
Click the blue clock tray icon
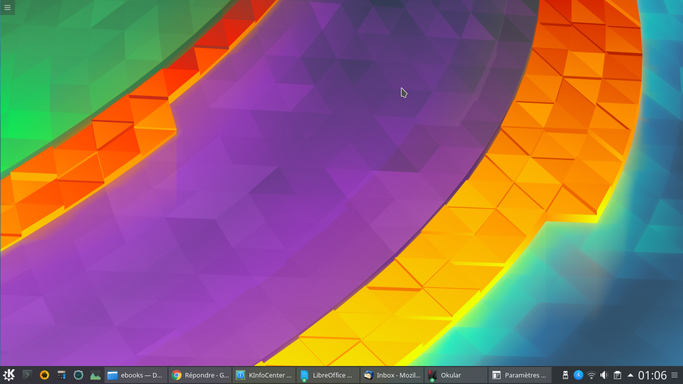point(578,375)
